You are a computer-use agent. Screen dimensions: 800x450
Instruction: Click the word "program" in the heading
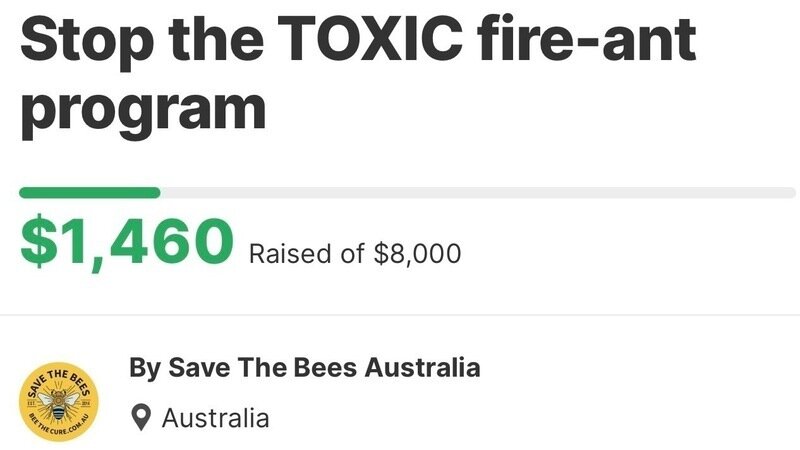(143, 112)
